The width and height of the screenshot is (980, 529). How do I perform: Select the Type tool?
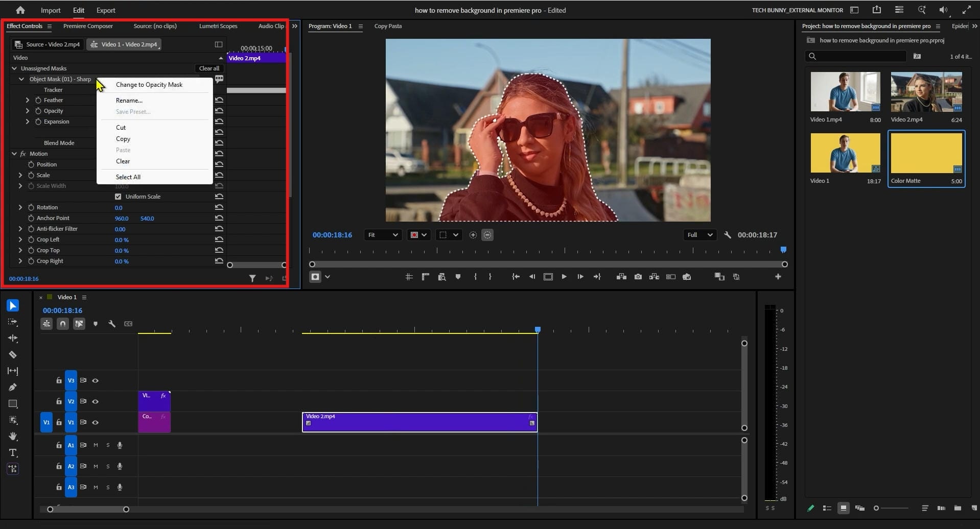point(13,452)
